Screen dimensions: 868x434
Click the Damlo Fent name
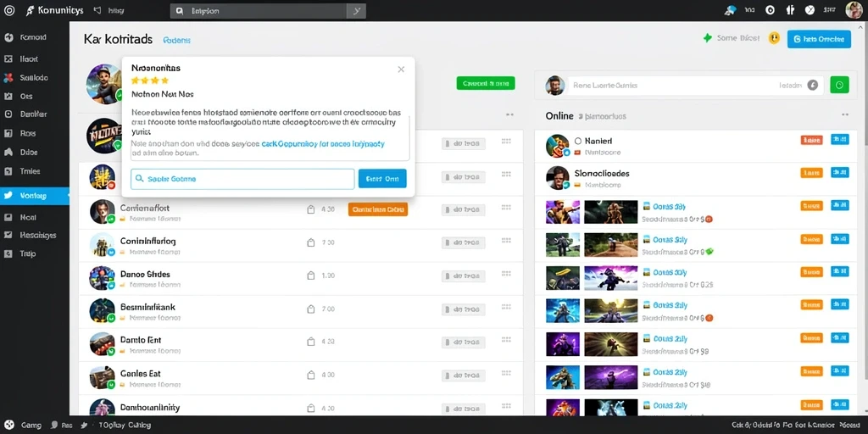pyautogui.click(x=141, y=340)
